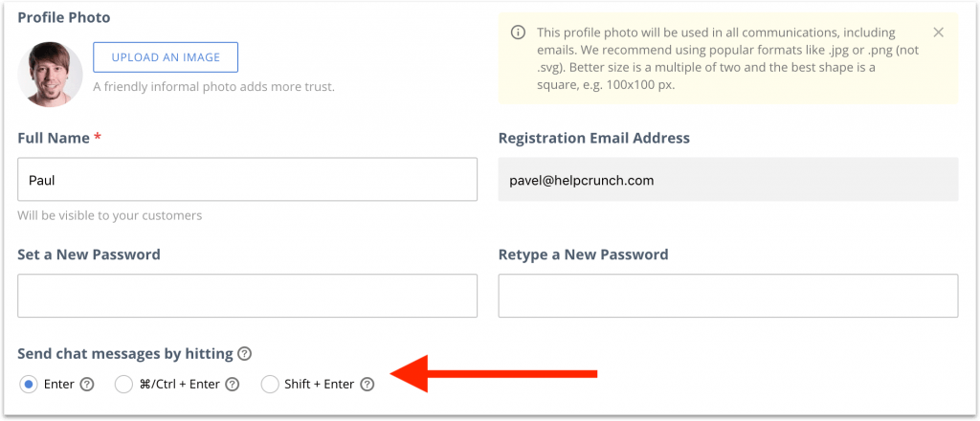Click the profile photo avatar
The height and width of the screenshot is (421, 980).
[50, 75]
